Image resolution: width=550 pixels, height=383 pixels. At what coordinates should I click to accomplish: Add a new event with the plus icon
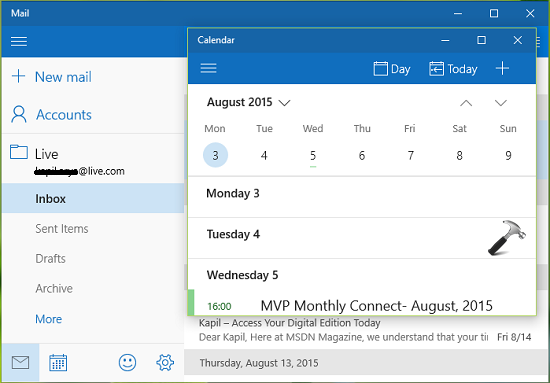coord(502,68)
